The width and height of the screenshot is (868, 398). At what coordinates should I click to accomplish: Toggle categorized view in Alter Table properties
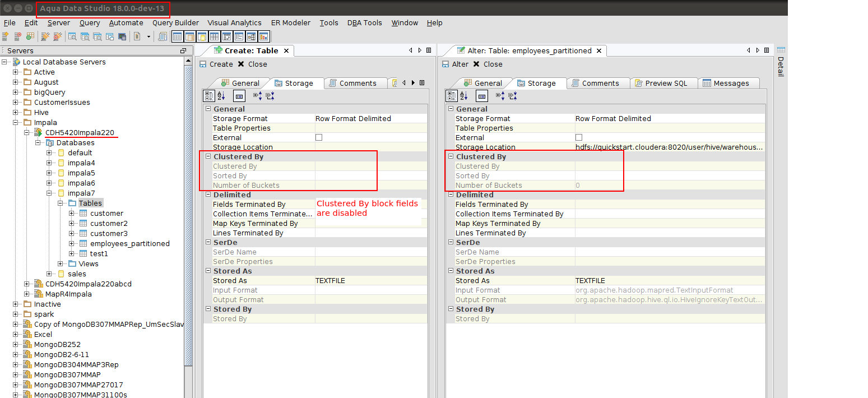(x=452, y=96)
